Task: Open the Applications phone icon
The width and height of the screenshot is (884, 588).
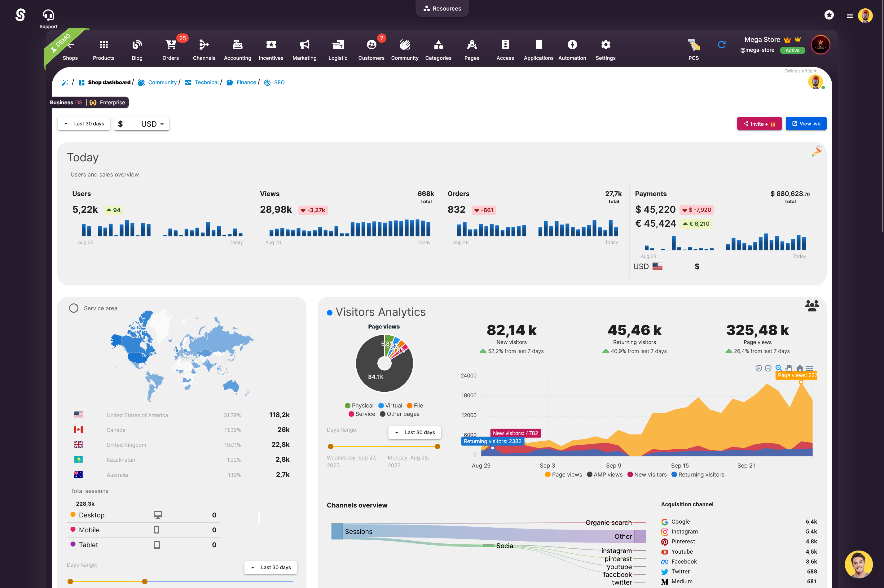Action: coord(539,45)
